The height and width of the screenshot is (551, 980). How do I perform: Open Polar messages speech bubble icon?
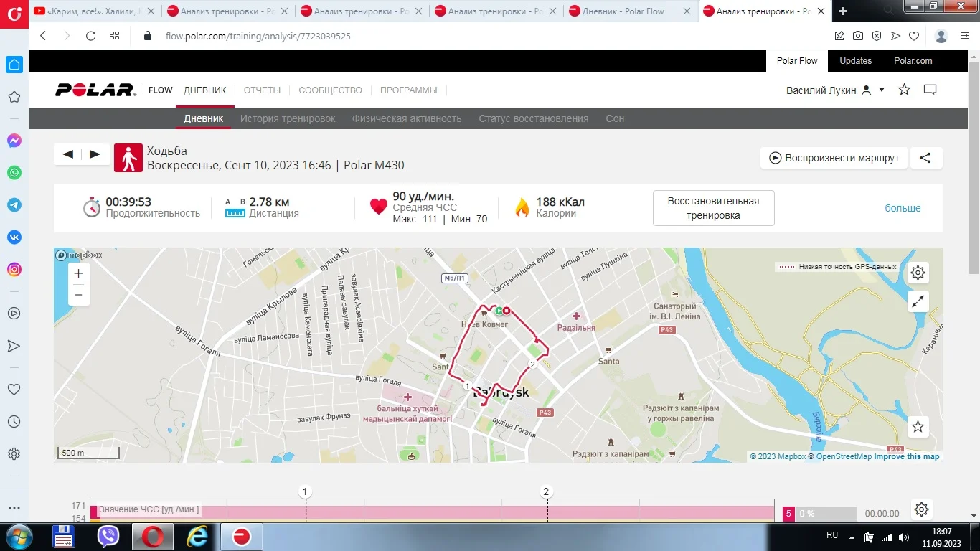(x=930, y=90)
